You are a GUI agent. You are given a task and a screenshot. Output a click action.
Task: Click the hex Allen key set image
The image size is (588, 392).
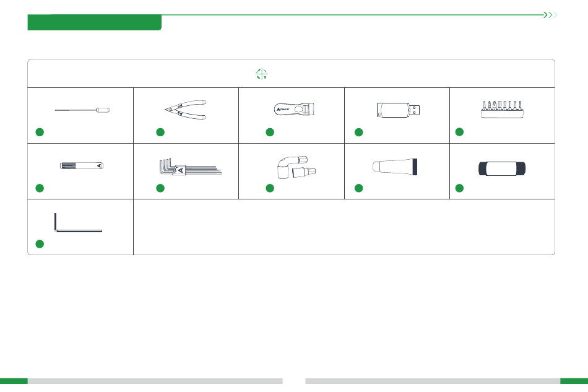(191, 167)
